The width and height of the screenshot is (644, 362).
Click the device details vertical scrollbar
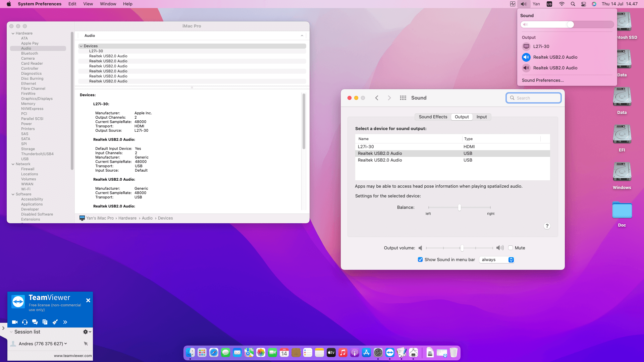[304, 121]
